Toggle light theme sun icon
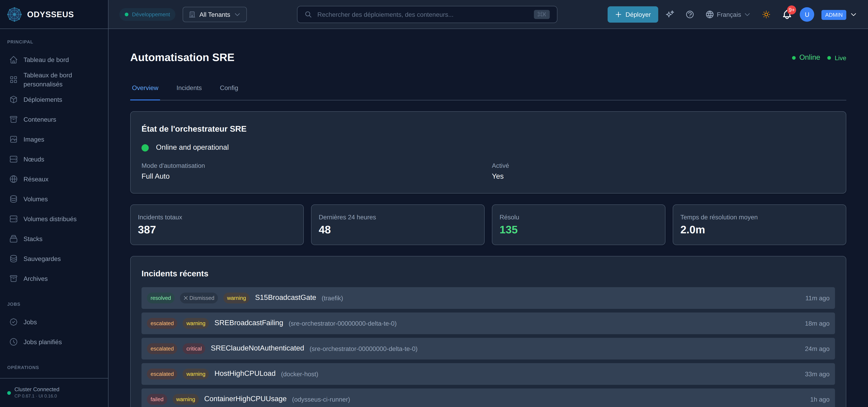Screen dimensions: 868x407 (766, 14)
